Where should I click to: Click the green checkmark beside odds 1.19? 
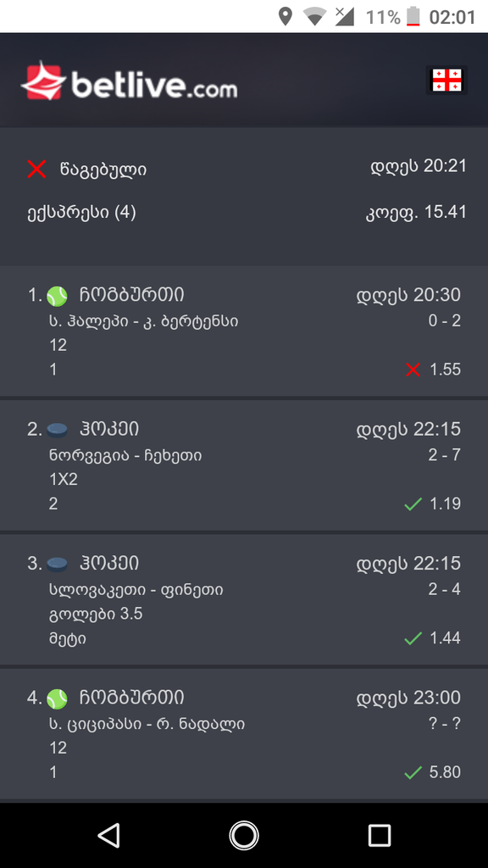(x=413, y=503)
